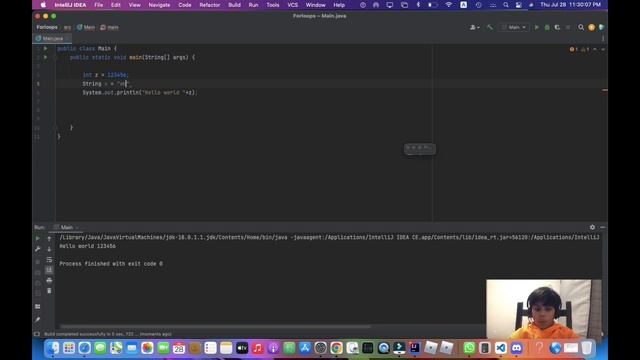
Task: Open Visual Studio Code from the Dock
Action: coord(501,348)
